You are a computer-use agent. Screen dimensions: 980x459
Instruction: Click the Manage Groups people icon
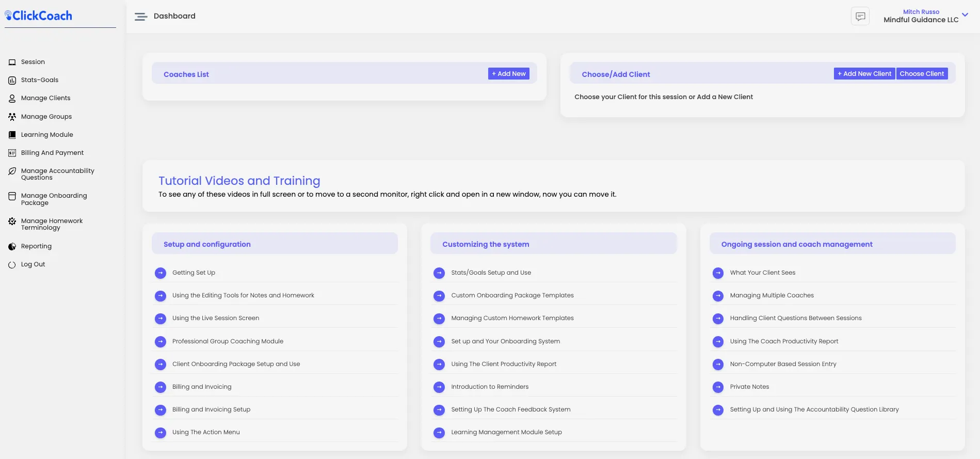(12, 117)
